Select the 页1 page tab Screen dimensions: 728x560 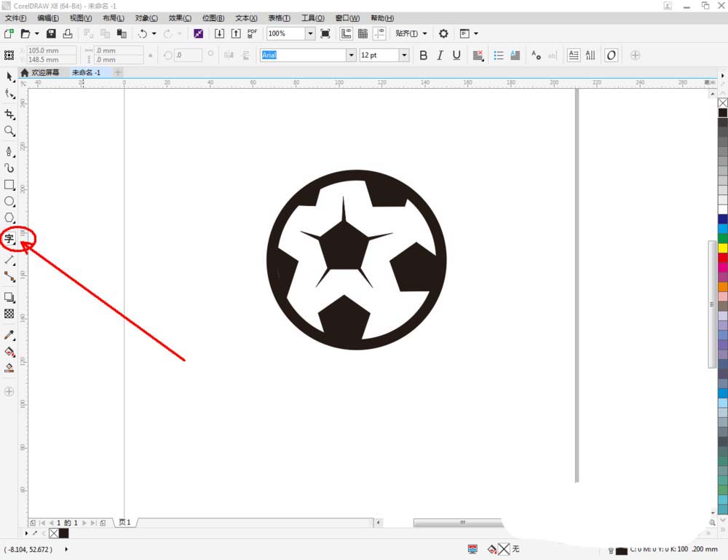125,522
